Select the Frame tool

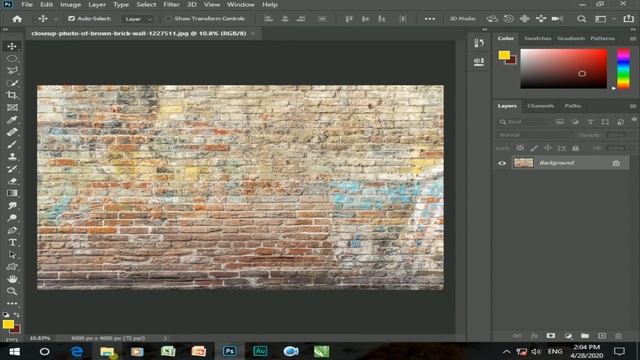(12, 107)
